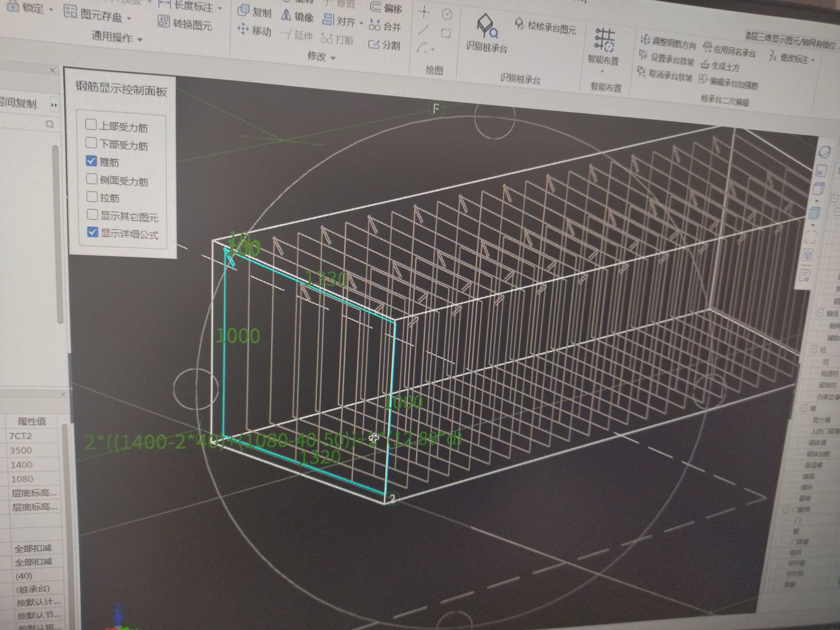This screenshot has height=630, width=840.
Task: Uncheck the 显示详细公式 checkbox
Action: pyautogui.click(x=92, y=232)
